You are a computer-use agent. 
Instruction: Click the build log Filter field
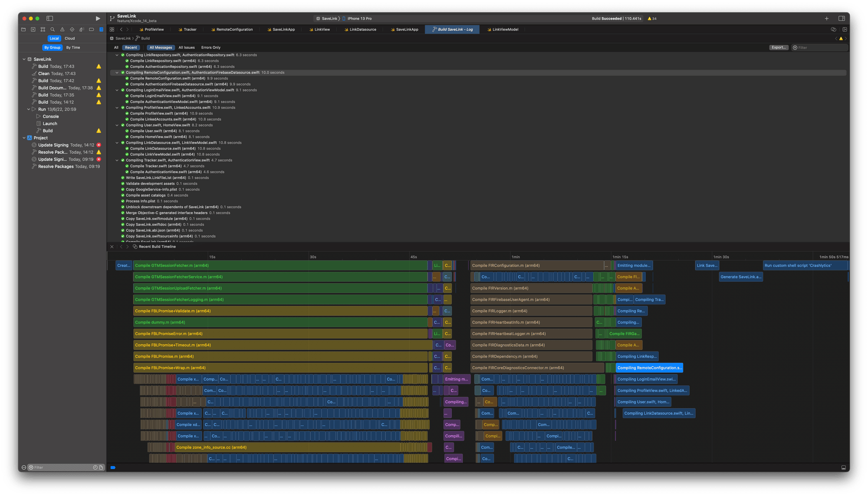pyautogui.click(x=820, y=48)
